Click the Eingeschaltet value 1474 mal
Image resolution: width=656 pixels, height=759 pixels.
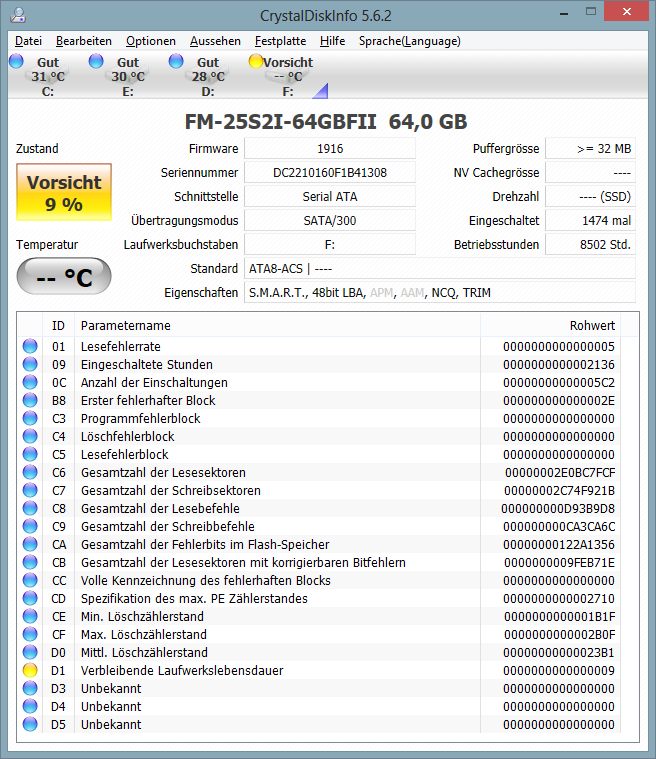tap(590, 221)
